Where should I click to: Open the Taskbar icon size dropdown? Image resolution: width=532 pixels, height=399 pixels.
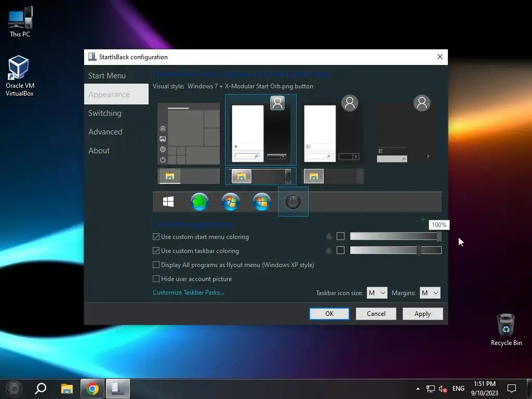[x=377, y=293]
